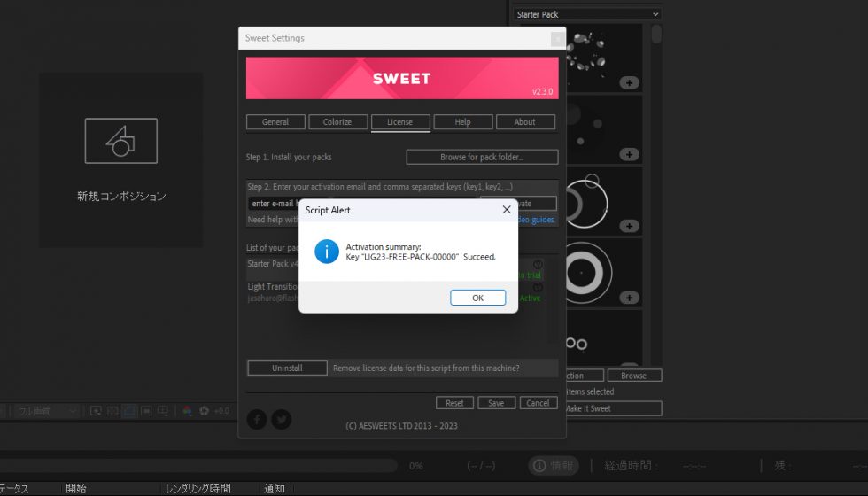Click the Browse button in Sweet panel
This screenshot has width=868, height=496.
634,376
